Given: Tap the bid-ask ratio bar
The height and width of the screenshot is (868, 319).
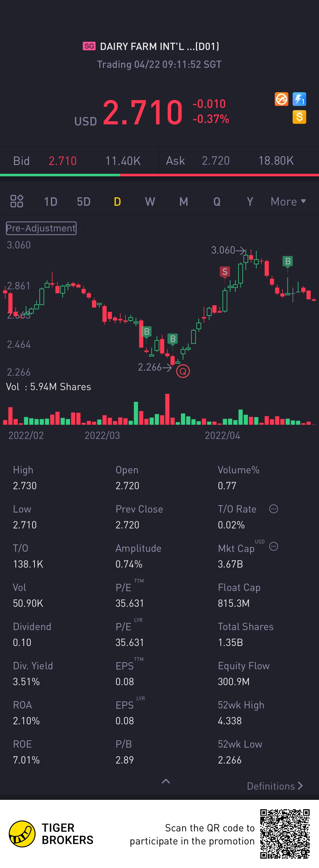Looking at the screenshot, I should [x=159, y=175].
